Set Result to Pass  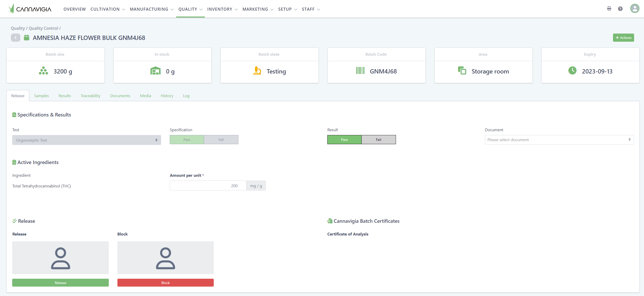[344, 140]
